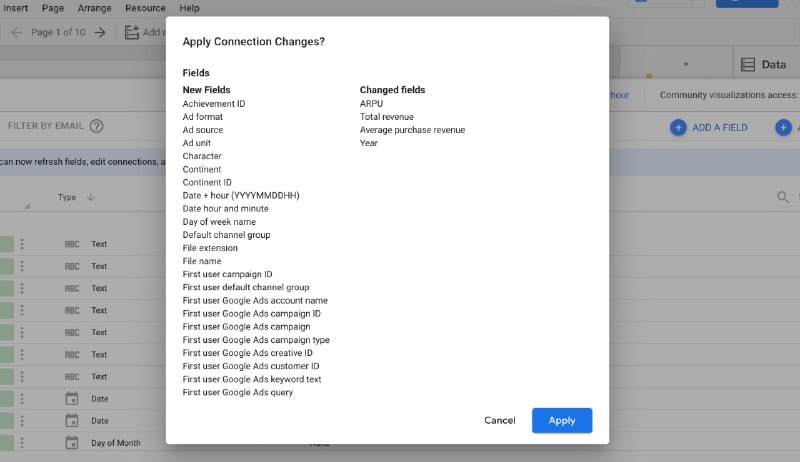Viewport: 800px width, 462px height.
Task: Open the Insert menu
Action: pyautogui.click(x=15, y=8)
